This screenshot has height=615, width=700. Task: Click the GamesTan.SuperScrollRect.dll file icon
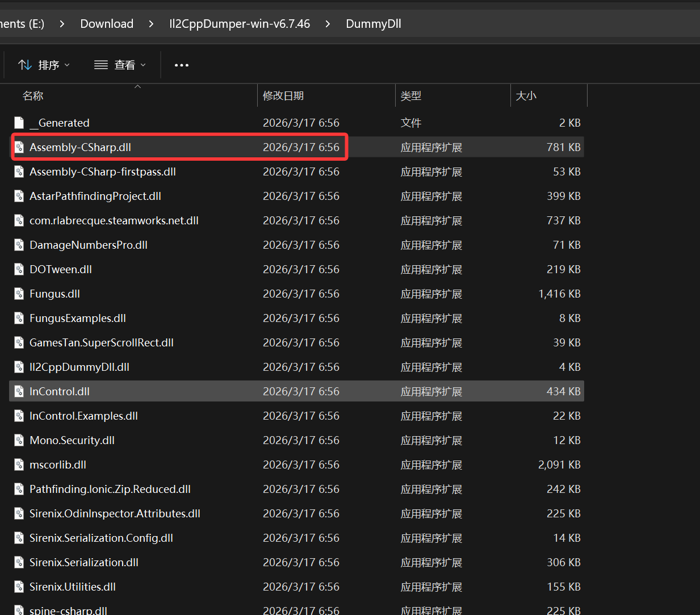click(x=19, y=342)
